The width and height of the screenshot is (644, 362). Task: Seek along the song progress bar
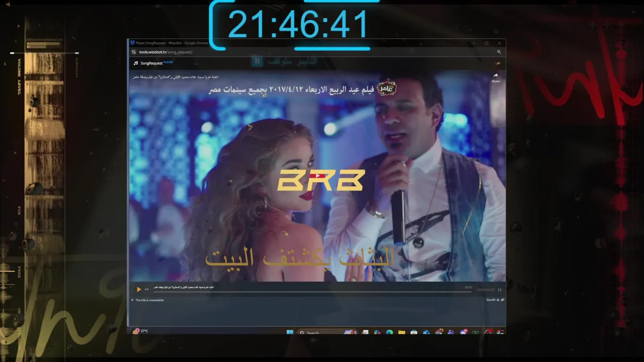(312, 291)
